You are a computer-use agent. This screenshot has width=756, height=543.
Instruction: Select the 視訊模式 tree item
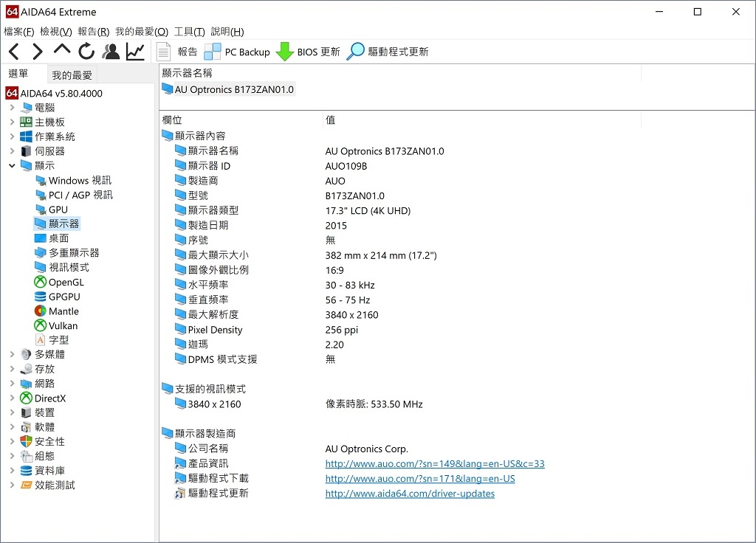pyautogui.click(x=62, y=267)
